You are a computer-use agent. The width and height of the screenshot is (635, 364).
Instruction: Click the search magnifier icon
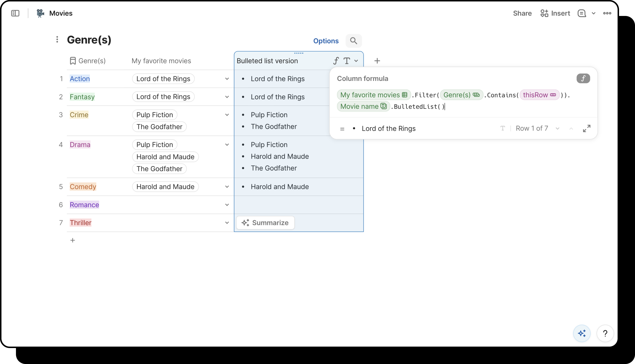click(353, 41)
